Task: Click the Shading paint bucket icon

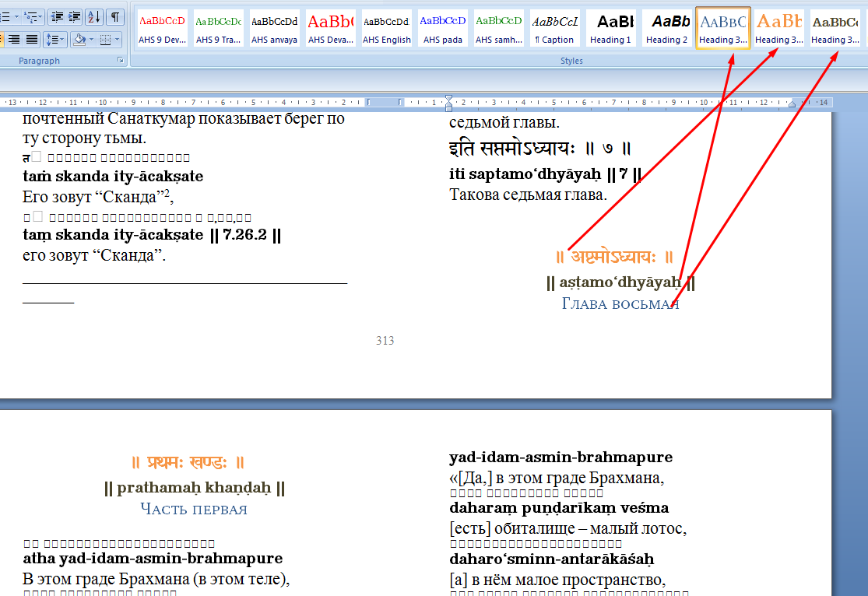Action: tap(80, 39)
